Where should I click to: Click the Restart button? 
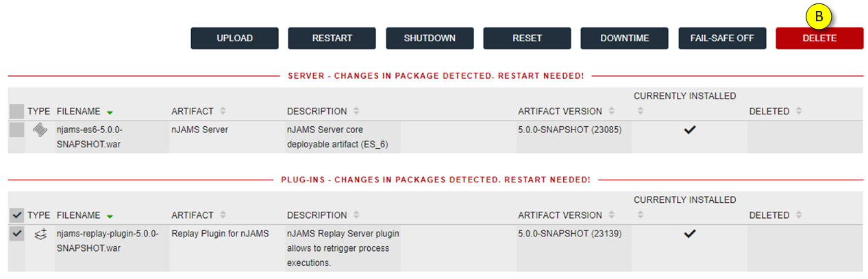point(332,38)
